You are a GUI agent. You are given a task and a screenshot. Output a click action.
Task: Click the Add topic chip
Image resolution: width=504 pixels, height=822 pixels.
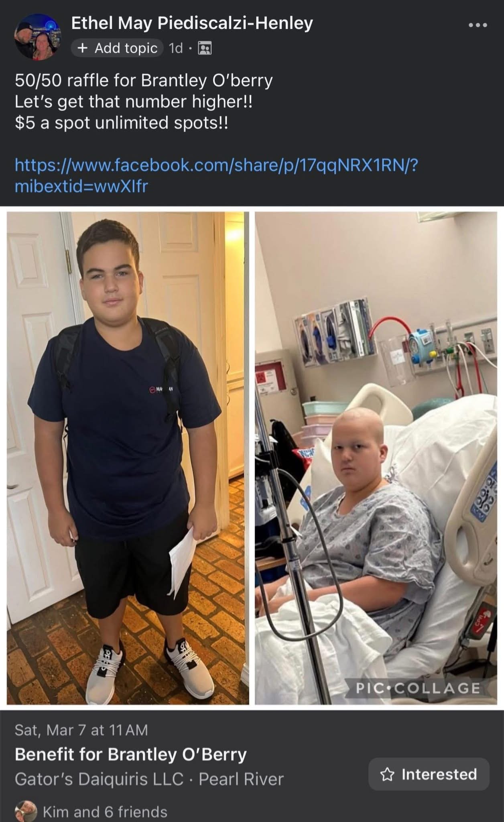point(117,49)
